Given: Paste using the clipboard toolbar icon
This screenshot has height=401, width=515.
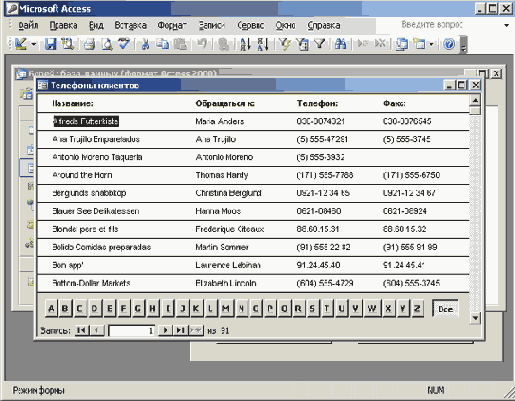Looking at the screenshot, I should pyautogui.click(x=180, y=44).
